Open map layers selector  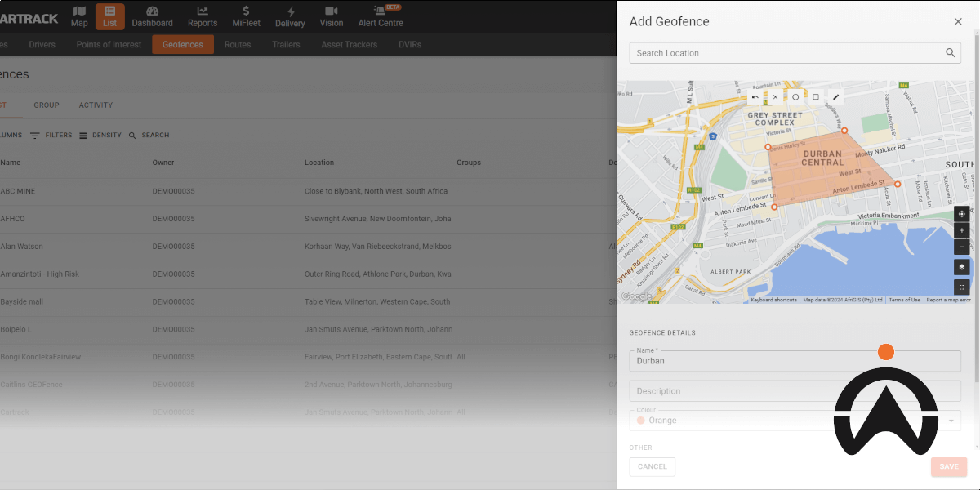[962, 267]
